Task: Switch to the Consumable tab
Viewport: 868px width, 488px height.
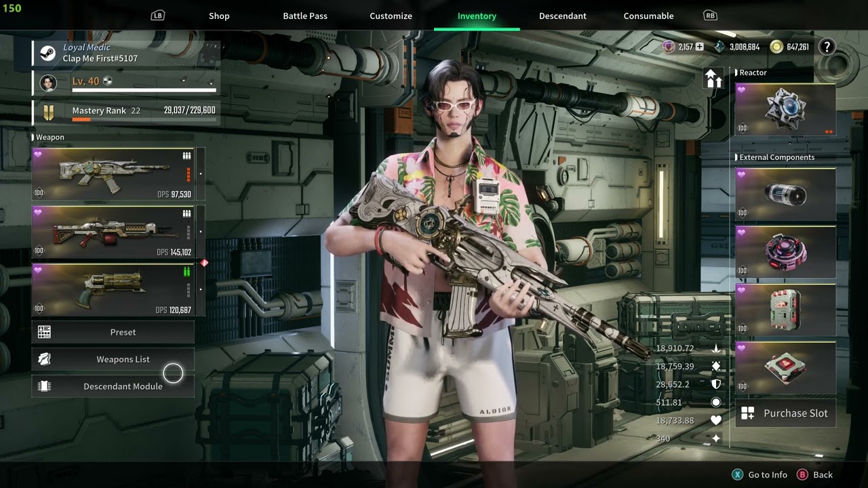Action: click(648, 16)
